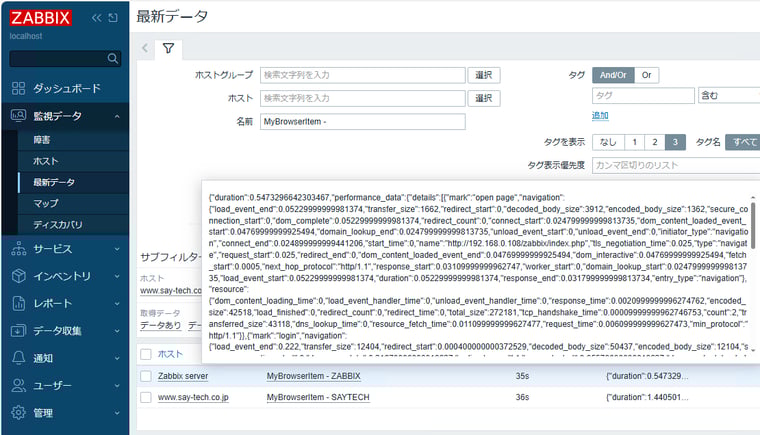Collapse the 監視データ menu section
This screenshot has height=435, width=760.
tap(117, 116)
